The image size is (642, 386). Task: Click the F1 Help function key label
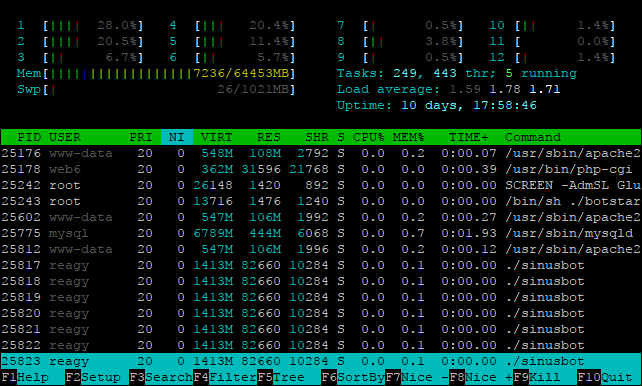pyautogui.click(x=25, y=377)
